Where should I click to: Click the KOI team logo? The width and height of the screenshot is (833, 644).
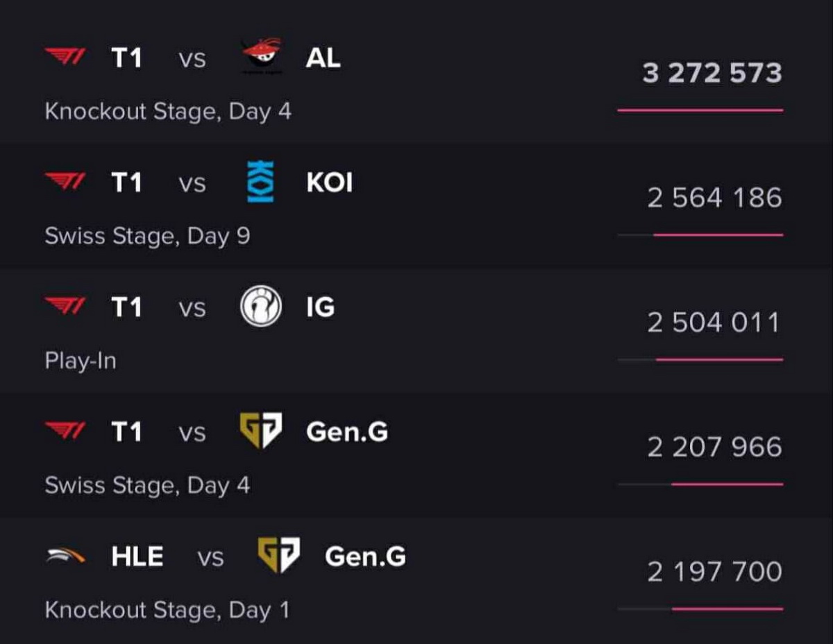point(260,182)
